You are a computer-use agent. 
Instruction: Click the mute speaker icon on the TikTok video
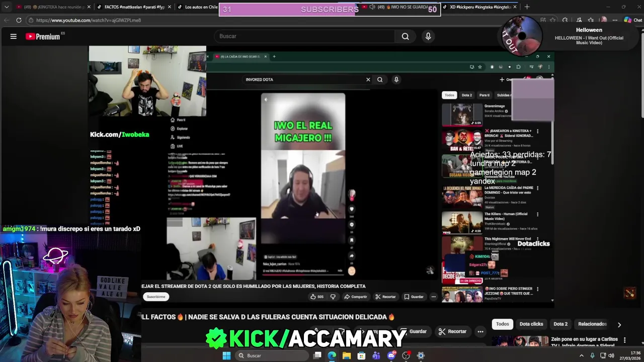pos(266,99)
